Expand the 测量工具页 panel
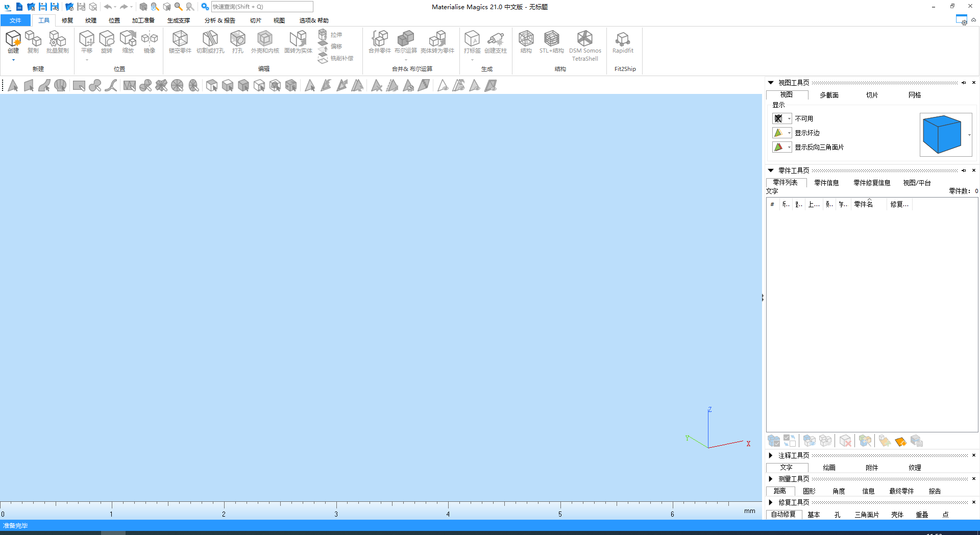Screen dimensions: 980x535 pyautogui.click(x=771, y=479)
